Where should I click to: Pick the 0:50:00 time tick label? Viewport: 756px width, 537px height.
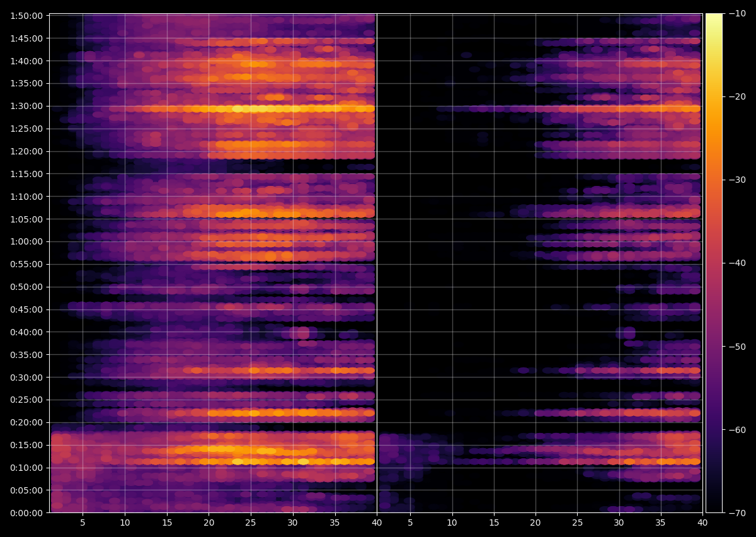(27, 286)
